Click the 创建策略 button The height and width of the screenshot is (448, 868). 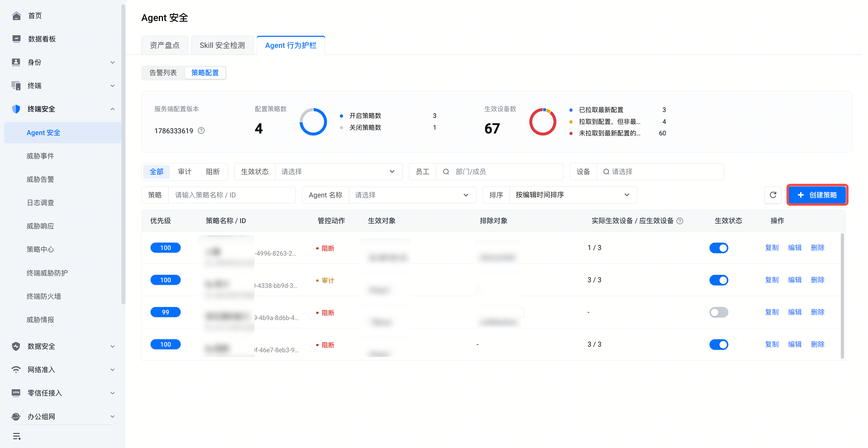tap(817, 195)
